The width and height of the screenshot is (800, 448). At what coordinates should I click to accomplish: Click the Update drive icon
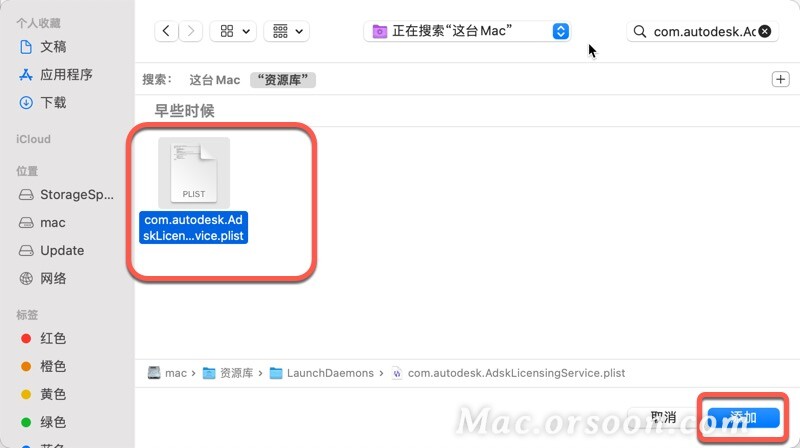[26, 251]
